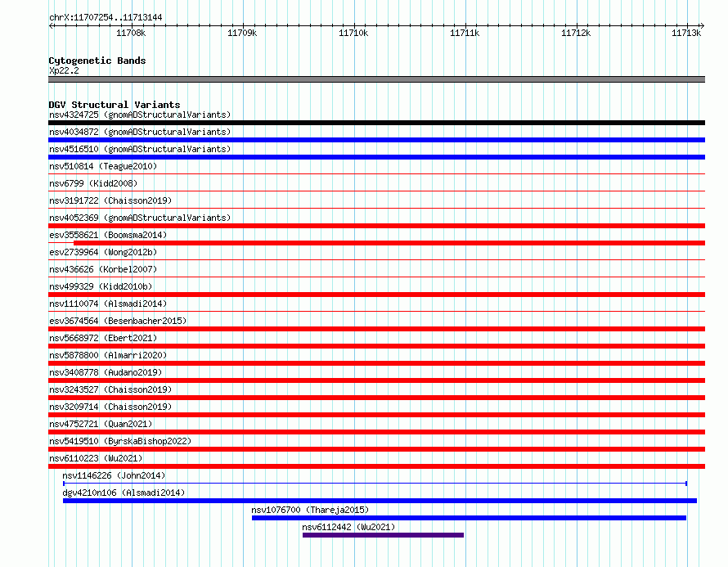The width and height of the screenshot is (728, 567).
Task: Click the blue bar under nsv4516510
Action: tap(376, 157)
